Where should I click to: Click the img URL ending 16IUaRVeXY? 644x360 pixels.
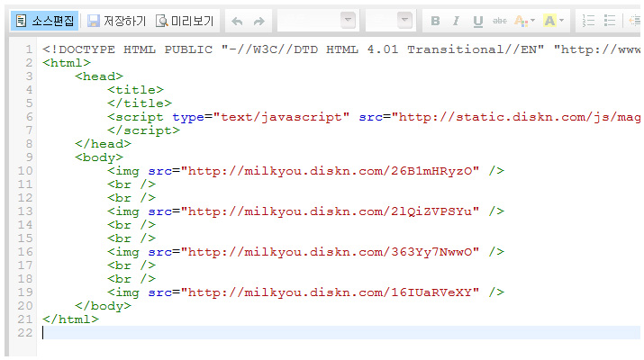coord(331,292)
